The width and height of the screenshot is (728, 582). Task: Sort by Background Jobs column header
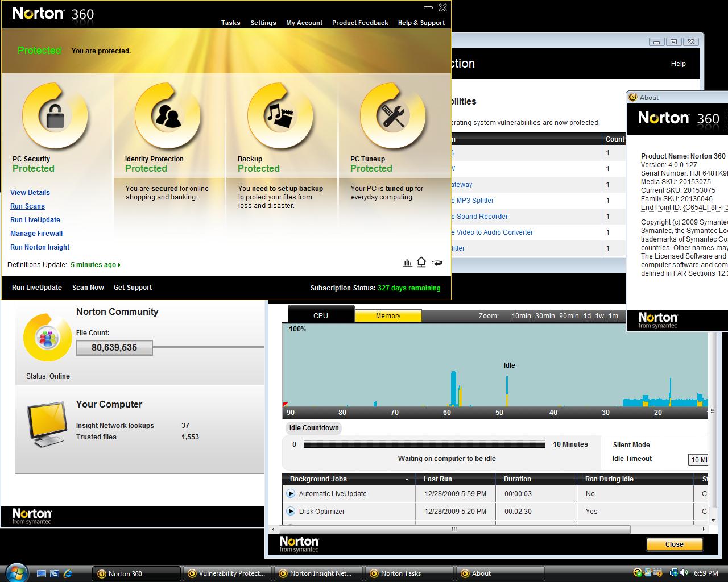349,479
